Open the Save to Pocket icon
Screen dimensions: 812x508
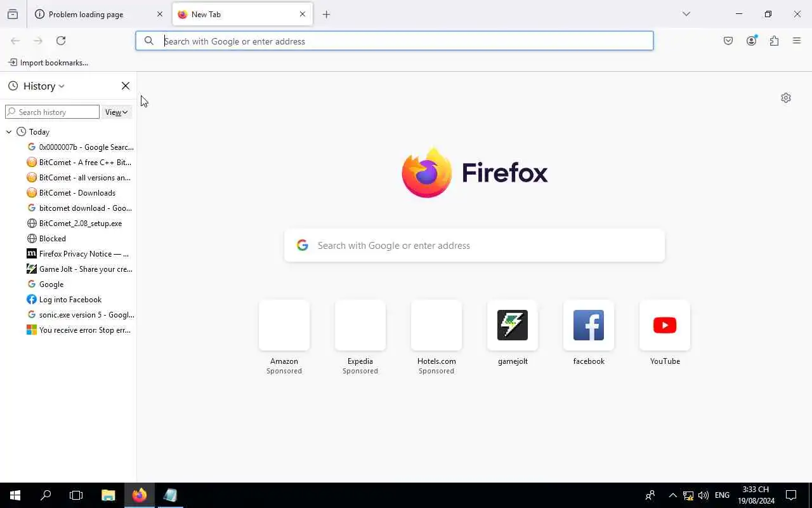pos(728,41)
